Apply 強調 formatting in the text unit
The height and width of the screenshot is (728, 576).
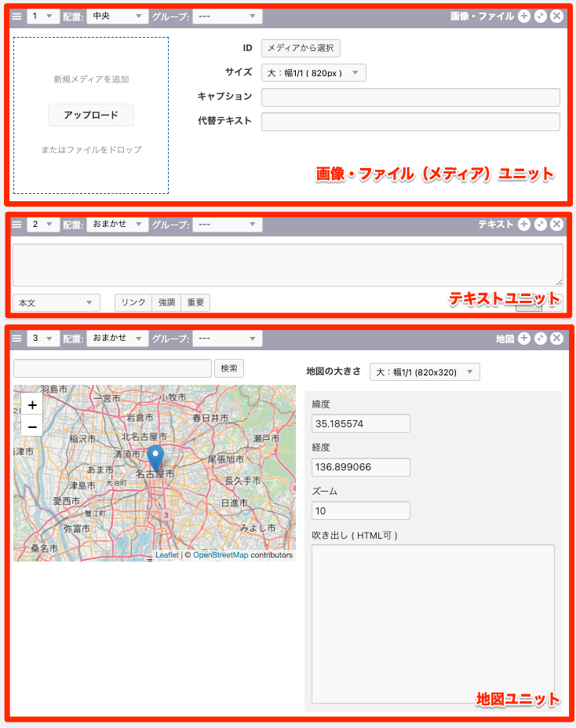tap(166, 302)
